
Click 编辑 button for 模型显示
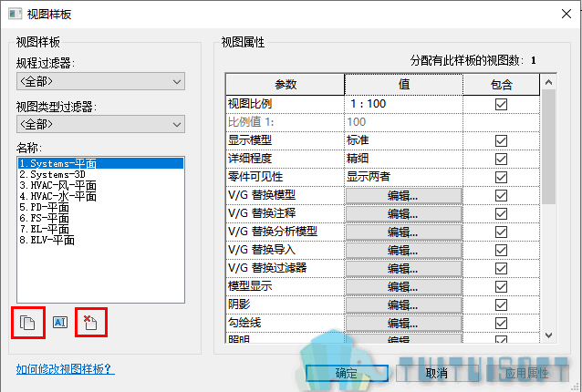click(404, 286)
